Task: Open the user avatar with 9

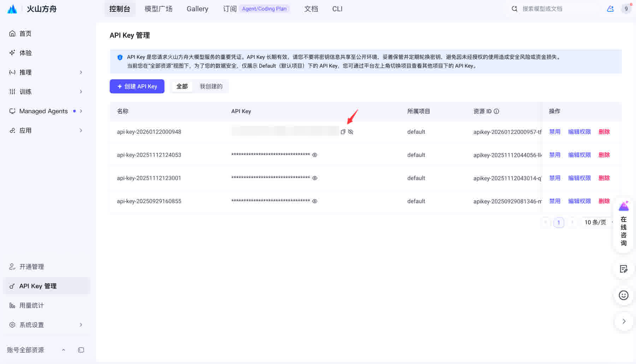Action: tap(626, 9)
